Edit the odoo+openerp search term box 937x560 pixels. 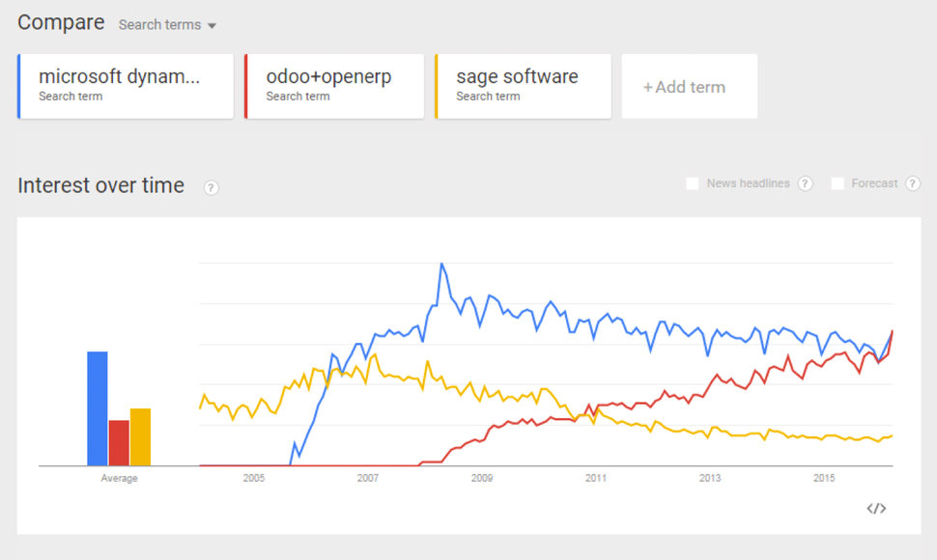[334, 86]
